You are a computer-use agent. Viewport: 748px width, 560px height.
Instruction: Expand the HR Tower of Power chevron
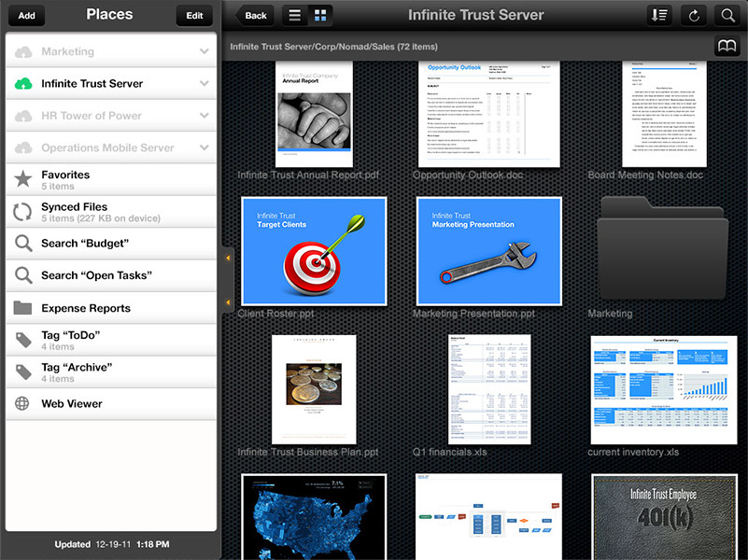coord(204,116)
